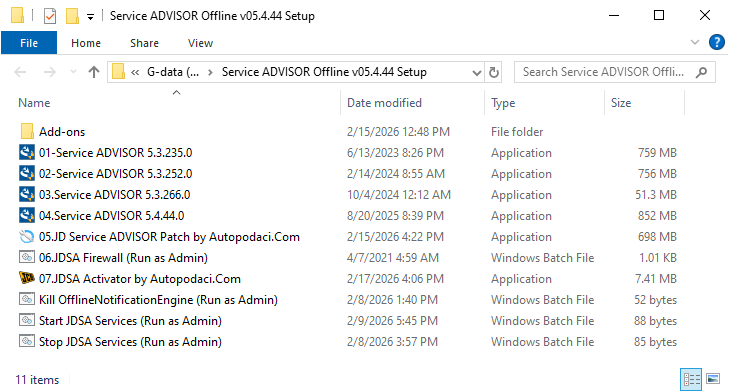Click the date '6/13/2023 8:26 PM'
The image size is (729, 392).
(x=395, y=153)
